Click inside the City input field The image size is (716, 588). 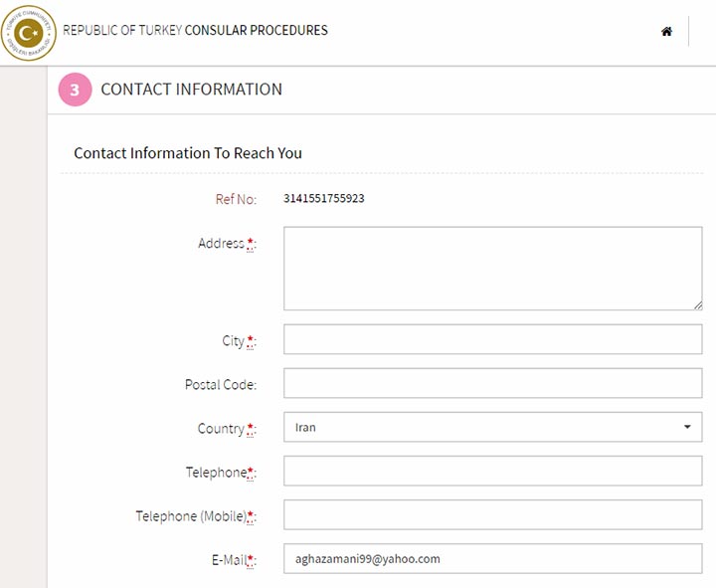492,339
